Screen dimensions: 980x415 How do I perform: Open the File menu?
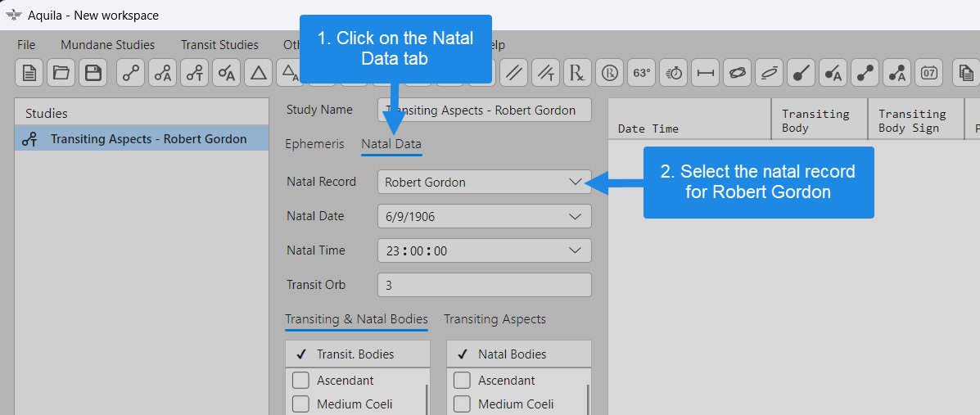coord(26,45)
